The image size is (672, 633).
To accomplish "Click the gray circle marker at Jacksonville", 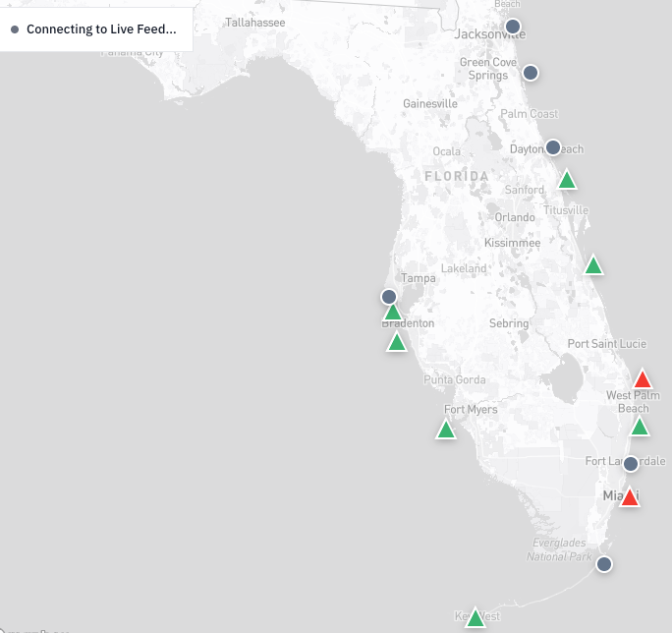I will click(x=513, y=27).
